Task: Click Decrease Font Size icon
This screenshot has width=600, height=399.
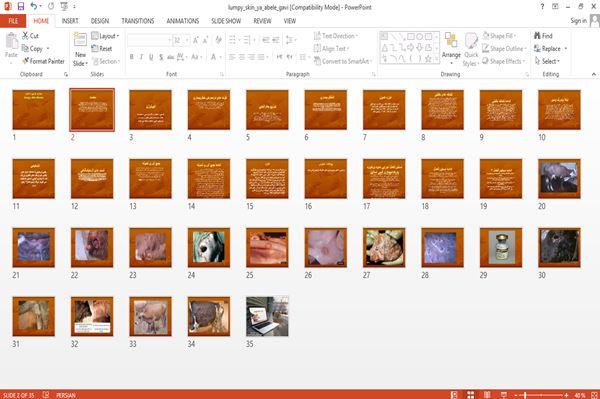Action: pos(205,40)
